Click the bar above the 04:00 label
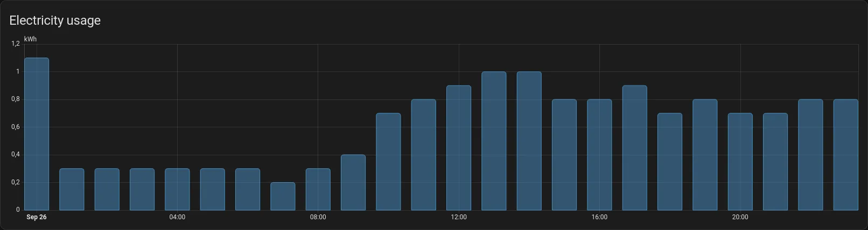Viewport: 868px width, 230px height. coord(177,189)
